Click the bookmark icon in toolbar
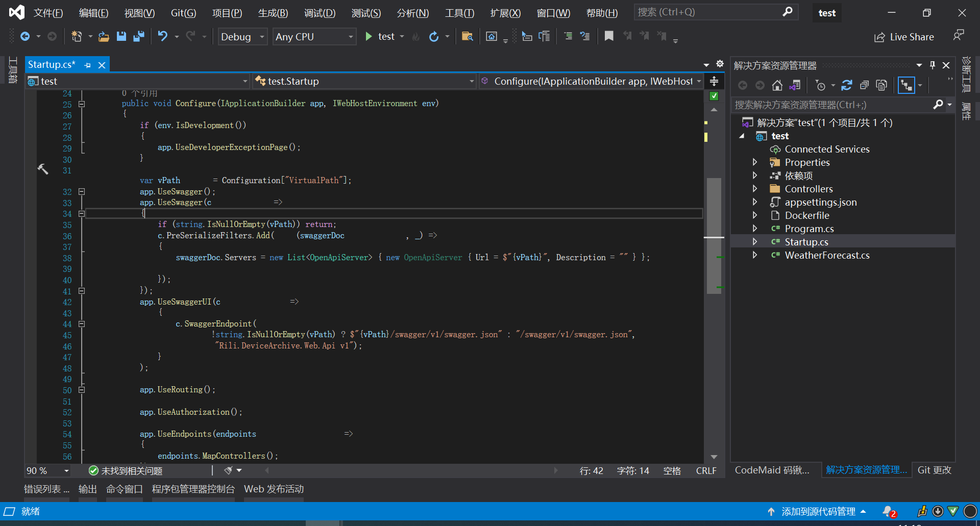This screenshot has height=526, width=980. [608, 36]
